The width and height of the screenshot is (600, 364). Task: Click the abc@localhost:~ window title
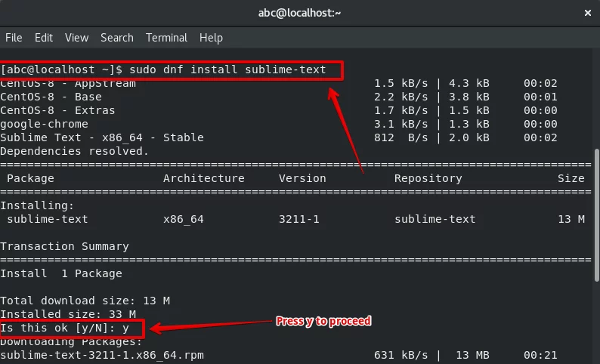point(299,13)
